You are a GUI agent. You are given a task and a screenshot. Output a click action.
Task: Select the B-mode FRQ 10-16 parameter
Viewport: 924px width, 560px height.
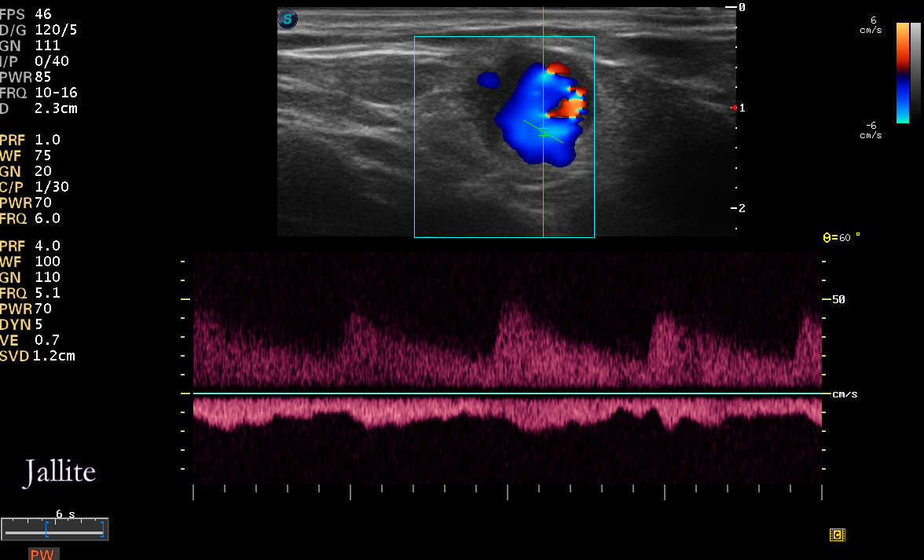39,93
